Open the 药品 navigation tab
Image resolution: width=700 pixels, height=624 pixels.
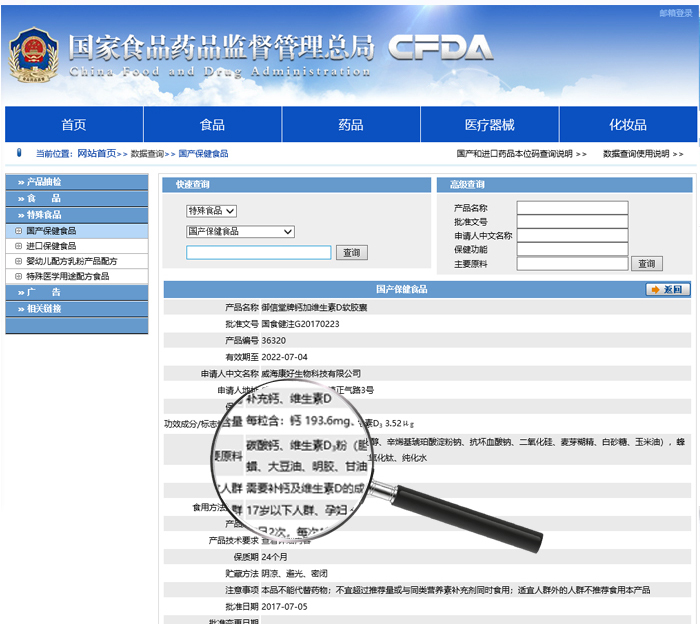click(351, 125)
